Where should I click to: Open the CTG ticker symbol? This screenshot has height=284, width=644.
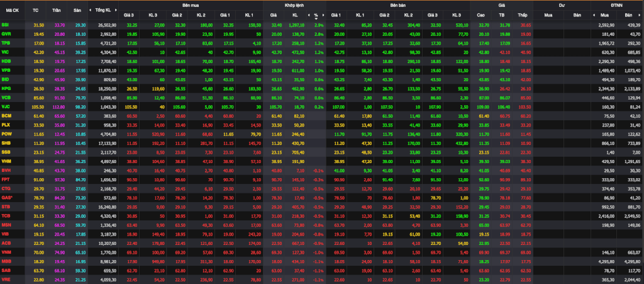pos(6,188)
